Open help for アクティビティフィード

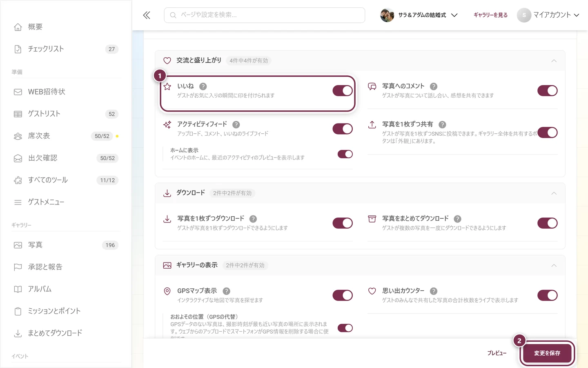[236, 124]
